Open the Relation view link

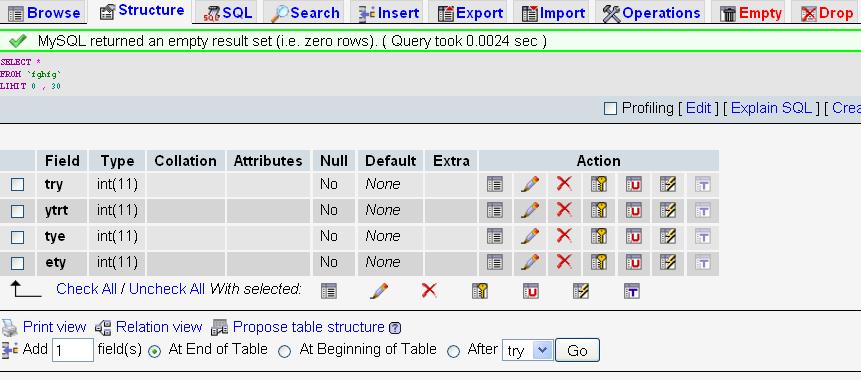159,327
